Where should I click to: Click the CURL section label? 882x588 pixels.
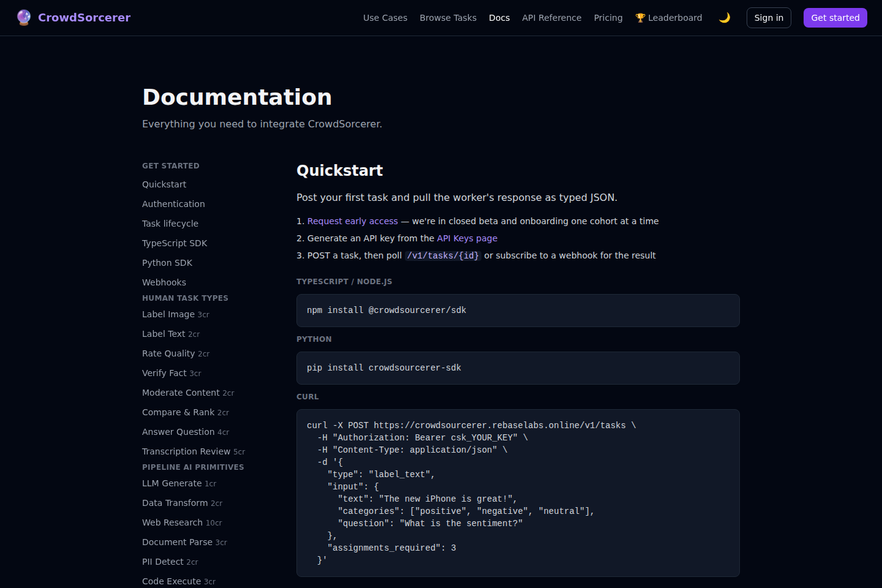[x=307, y=397]
